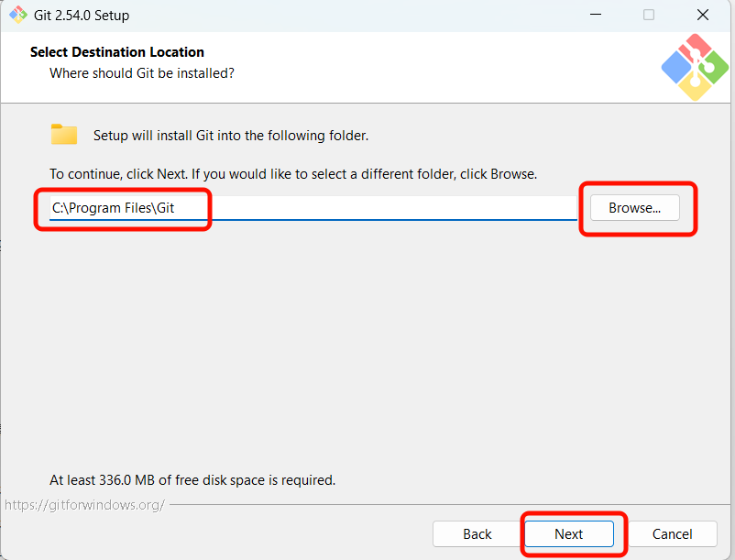Cancel the Git installation
The width and height of the screenshot is (735, 560).
pos(672,533)
